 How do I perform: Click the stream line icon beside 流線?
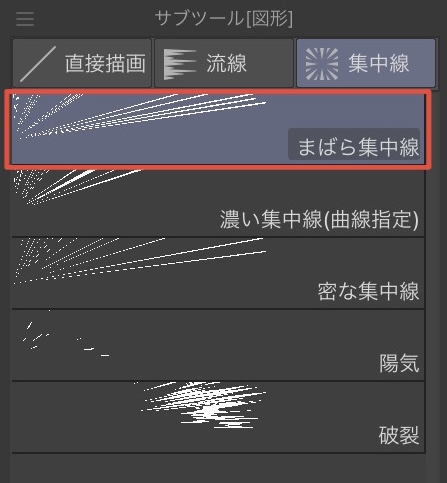tap(180, 64)
